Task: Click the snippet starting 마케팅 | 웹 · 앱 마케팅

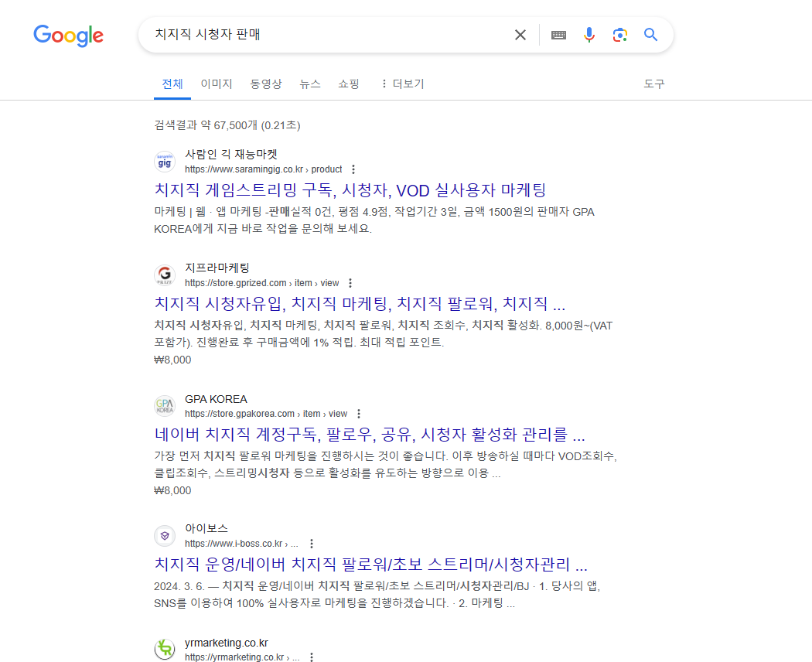Action: [374, 220]
